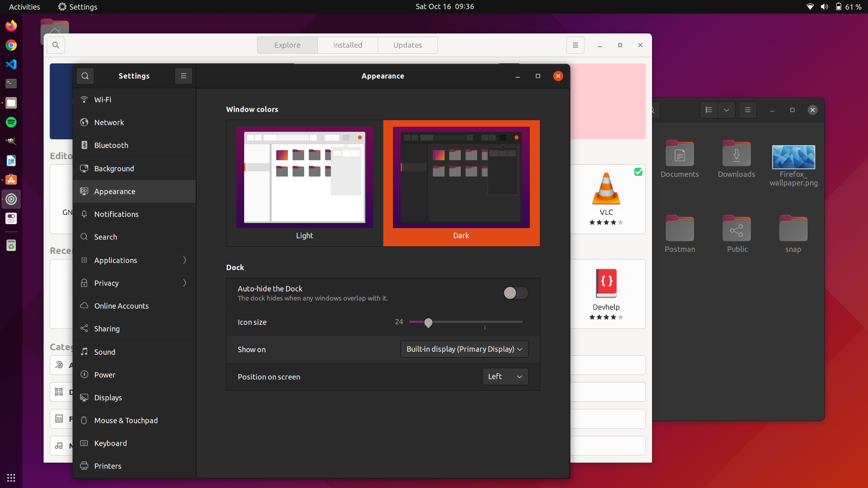Image resolution: width=868 pixels, height=488 pixels.
Task: Open the Downloads folder in Files
Action: 736,159
